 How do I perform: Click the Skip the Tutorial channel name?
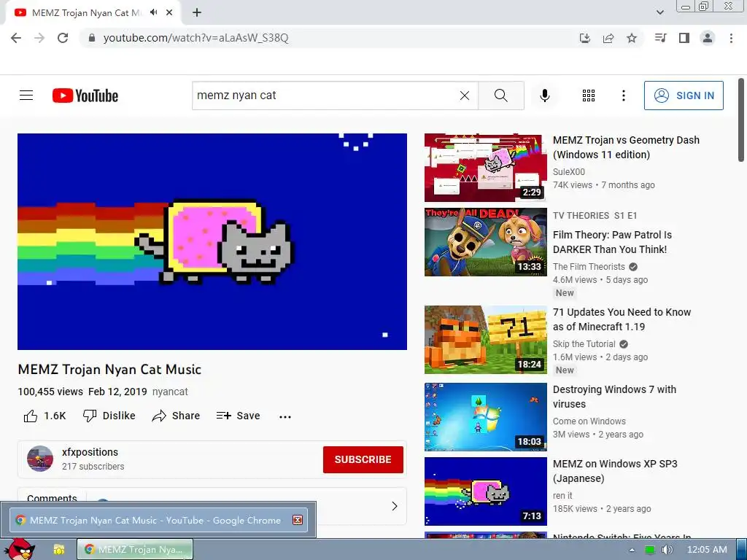pos(584,344)
